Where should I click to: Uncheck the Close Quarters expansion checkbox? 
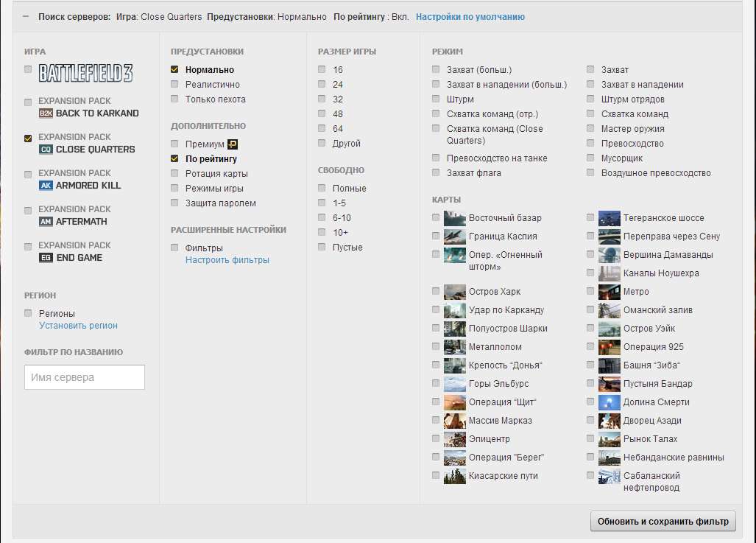[x=28, y=139]
